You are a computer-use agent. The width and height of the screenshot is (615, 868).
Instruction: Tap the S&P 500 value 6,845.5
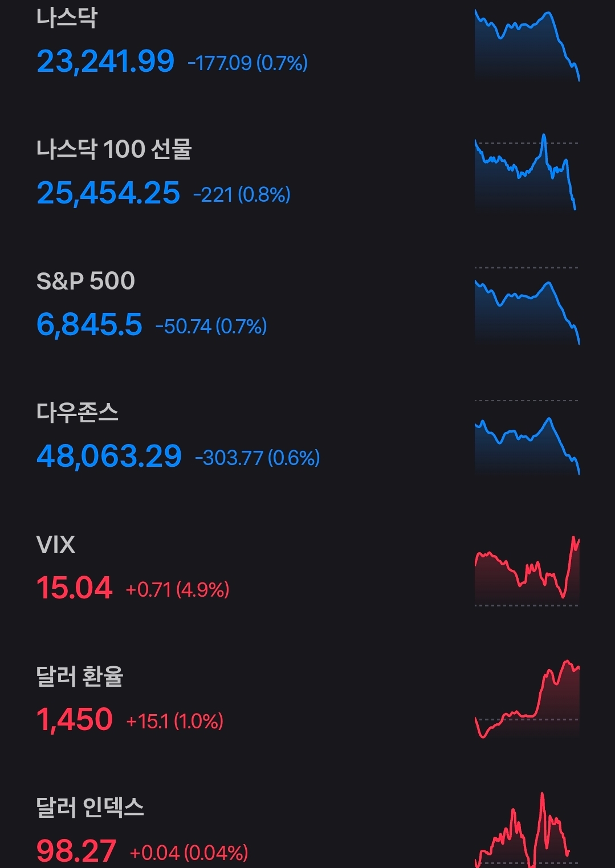[x=89, y=325]
